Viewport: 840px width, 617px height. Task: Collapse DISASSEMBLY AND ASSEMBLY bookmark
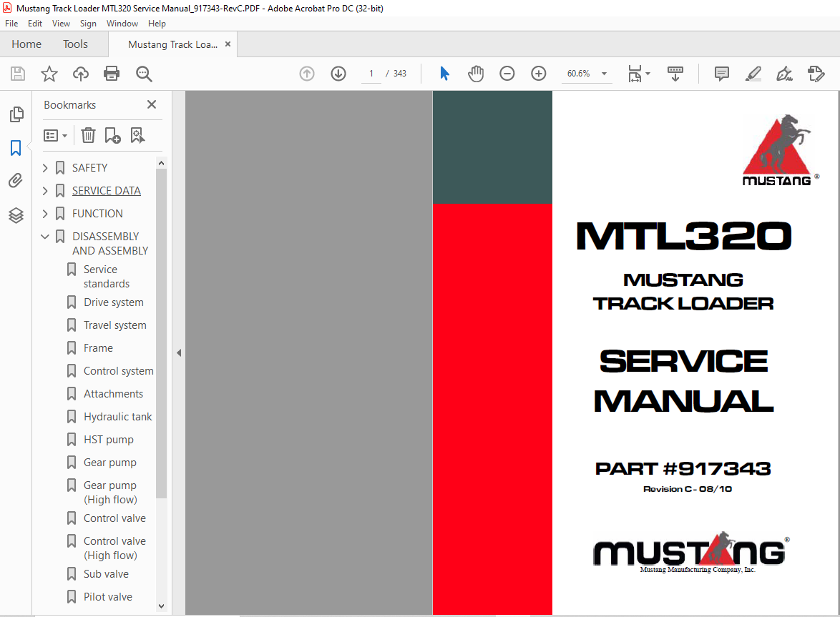click(45, 237)
